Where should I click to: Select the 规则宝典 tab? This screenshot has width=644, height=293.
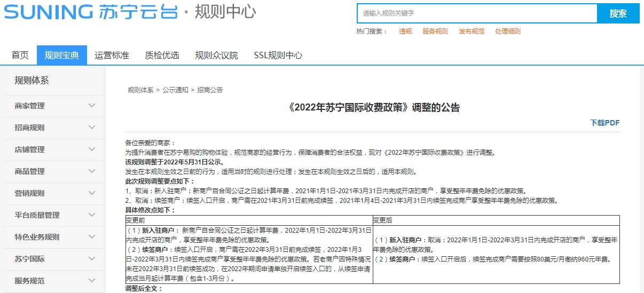click(62, 55)
